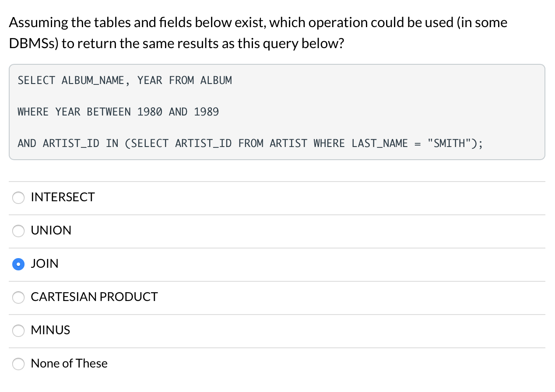Click the None of These label
555x392 pixels.
[x=69, y=364]
